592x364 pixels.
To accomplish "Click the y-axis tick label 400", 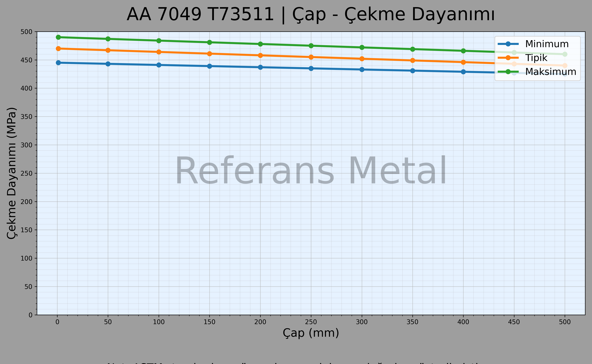I will point(27,88).
